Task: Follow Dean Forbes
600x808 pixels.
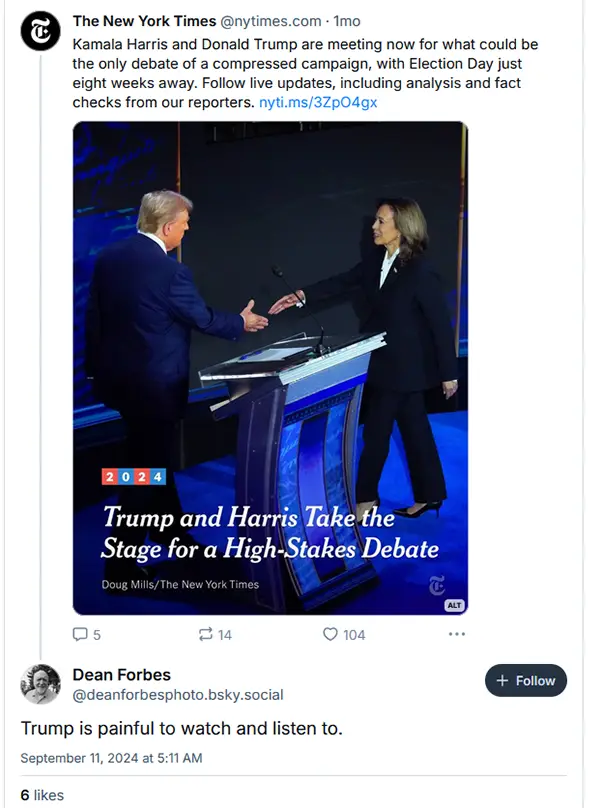Action: [x=526, y=681]
